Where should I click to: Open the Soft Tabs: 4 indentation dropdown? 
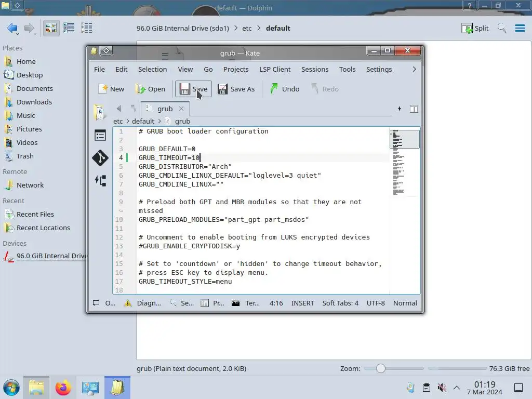tap(340, 303)
